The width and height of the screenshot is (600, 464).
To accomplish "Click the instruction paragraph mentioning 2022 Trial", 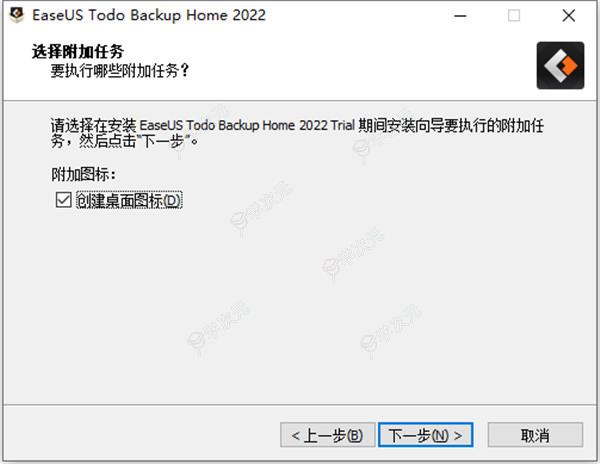I will point(297,133).
